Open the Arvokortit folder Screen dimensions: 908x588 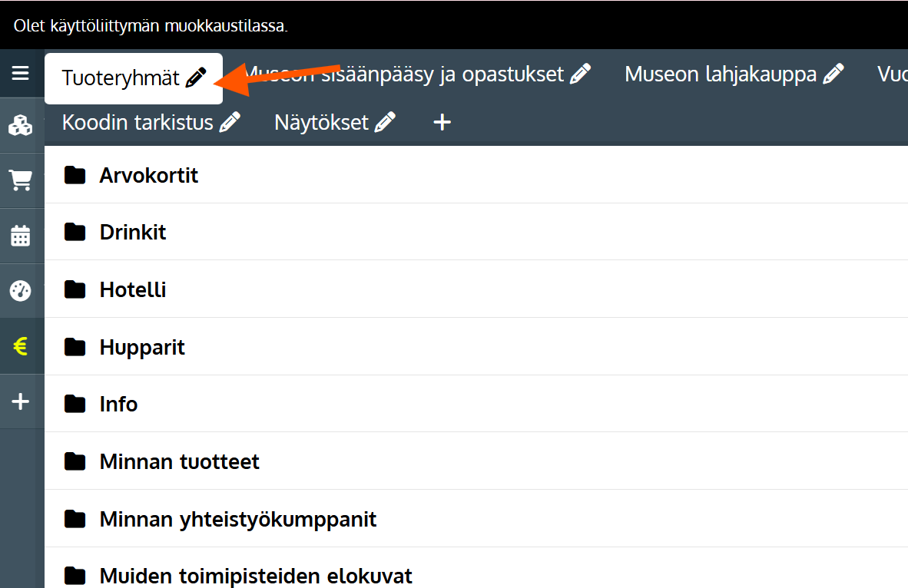[x=148, y=175]
